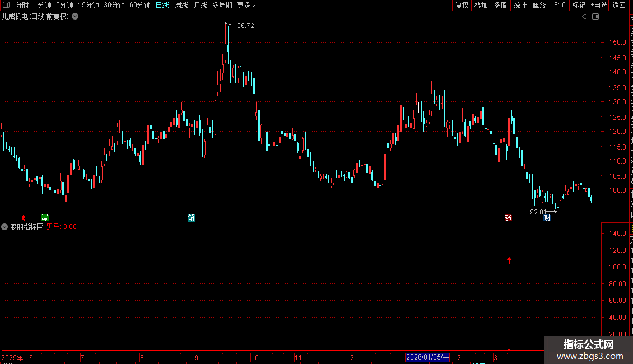Expand the 股朋指标网 indicator menu arrow
Image resolution: width=633 pixels, height=364 pixels.
(x=4, y=227)
